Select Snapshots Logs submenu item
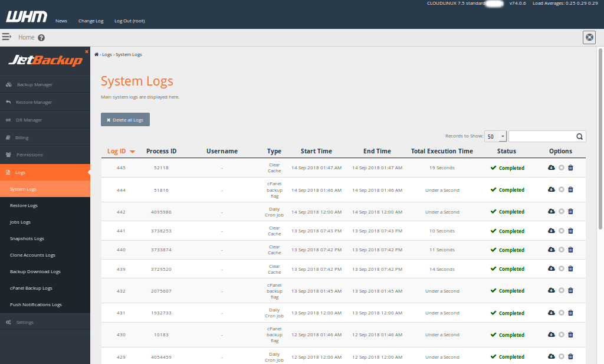This screenshot has height=364, width=604. [x=45, y=238]
